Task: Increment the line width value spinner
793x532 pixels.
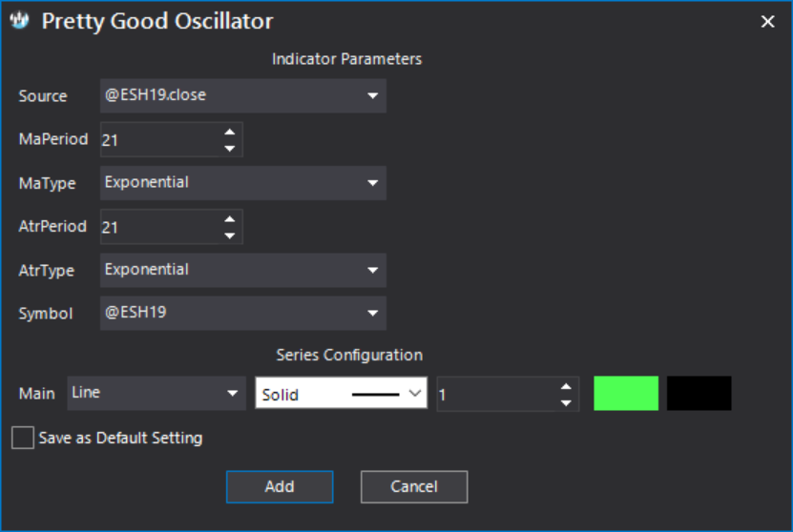Action: pyautogui.click(x=566, y=386)
